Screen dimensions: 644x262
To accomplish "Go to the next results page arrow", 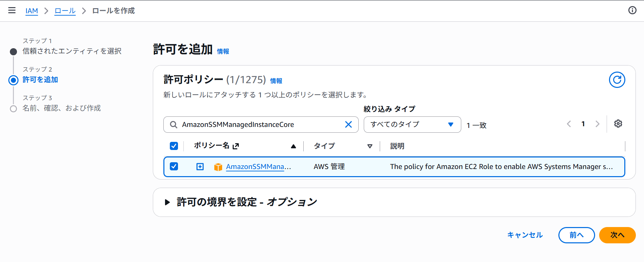I will 597,124.
